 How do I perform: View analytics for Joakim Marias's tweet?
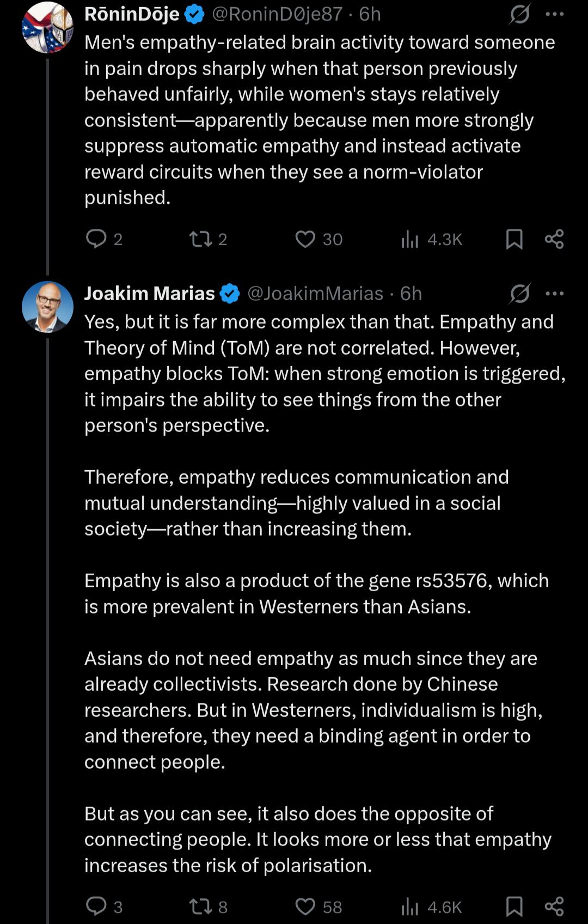coord(410,906)
